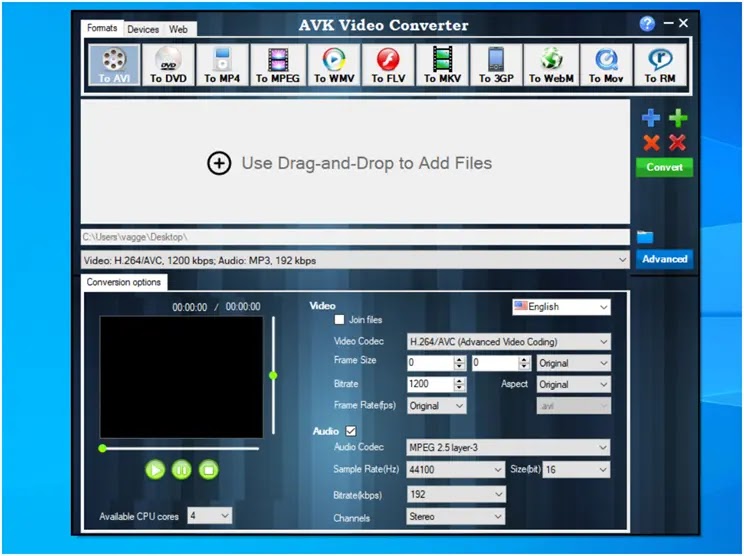Click the circled plus drag-and-drop icon
Screen dimensions: 744x556
coord(219,163)
